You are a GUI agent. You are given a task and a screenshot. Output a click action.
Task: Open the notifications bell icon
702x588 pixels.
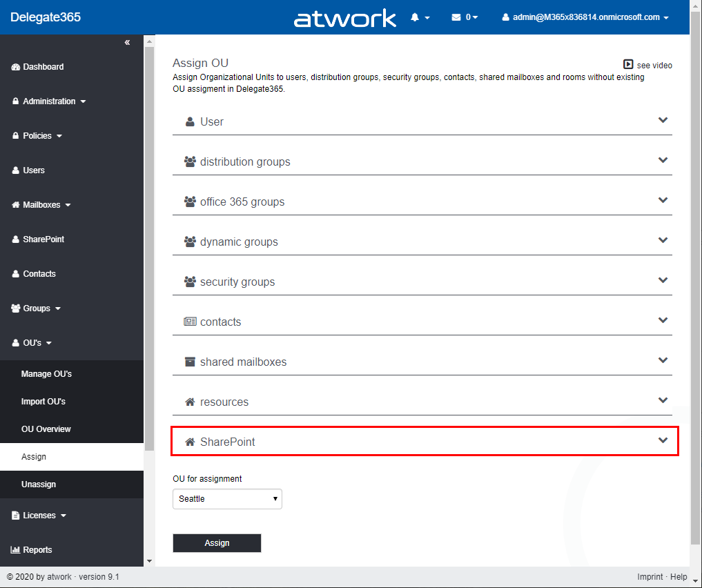point(415,17)
